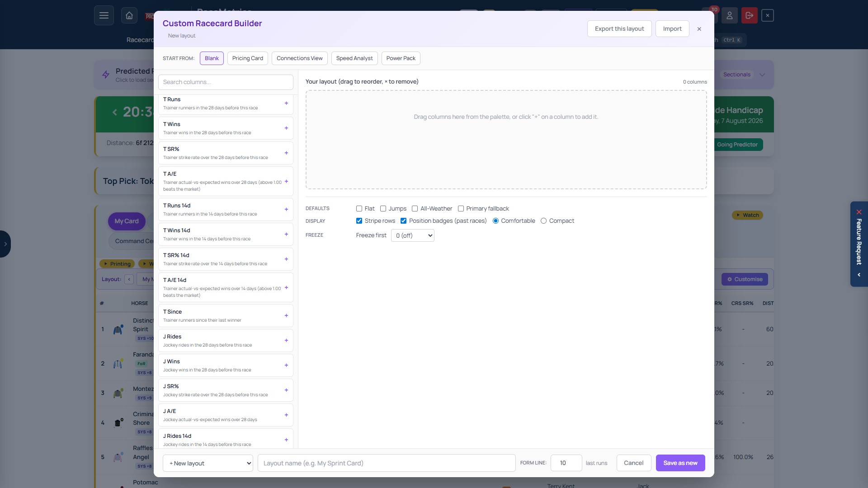This screenshot has height=488, width=868.
Task: Click the Watch pill button
Action: pos(748,215)
